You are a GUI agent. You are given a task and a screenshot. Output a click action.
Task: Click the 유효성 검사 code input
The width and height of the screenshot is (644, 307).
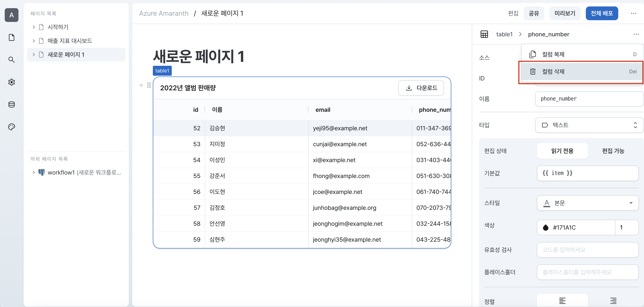point(588,250)
